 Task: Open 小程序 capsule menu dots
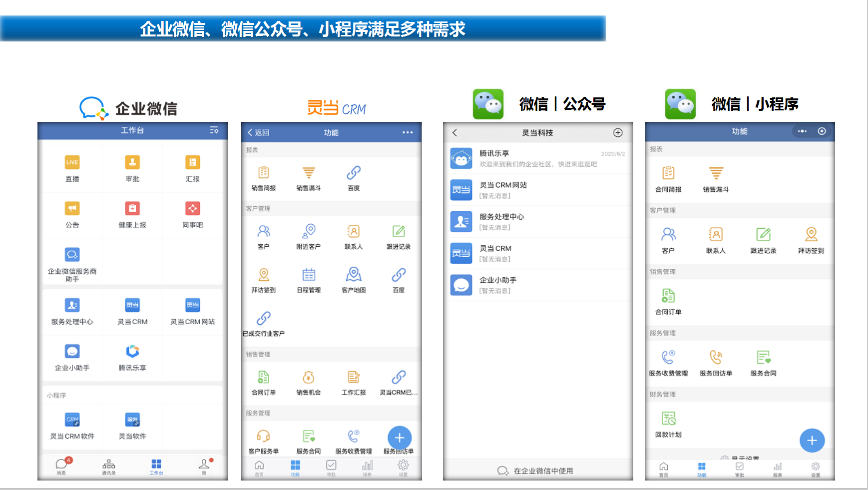pyautogui.click(x=802, y=131)
